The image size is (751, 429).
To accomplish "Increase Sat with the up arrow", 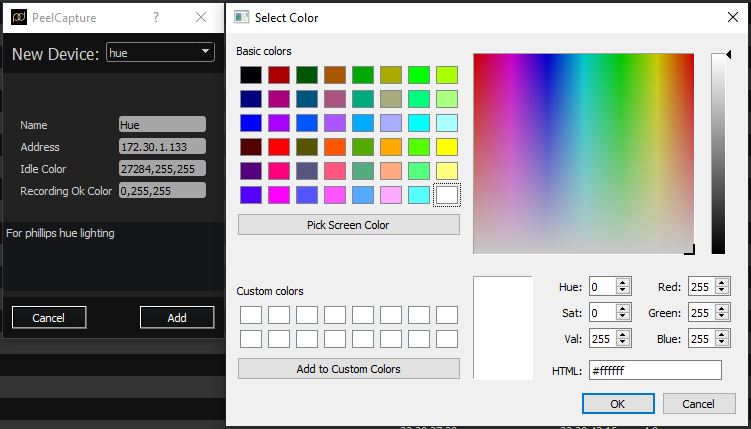I will pyautogui.click(x=623, y=308).
